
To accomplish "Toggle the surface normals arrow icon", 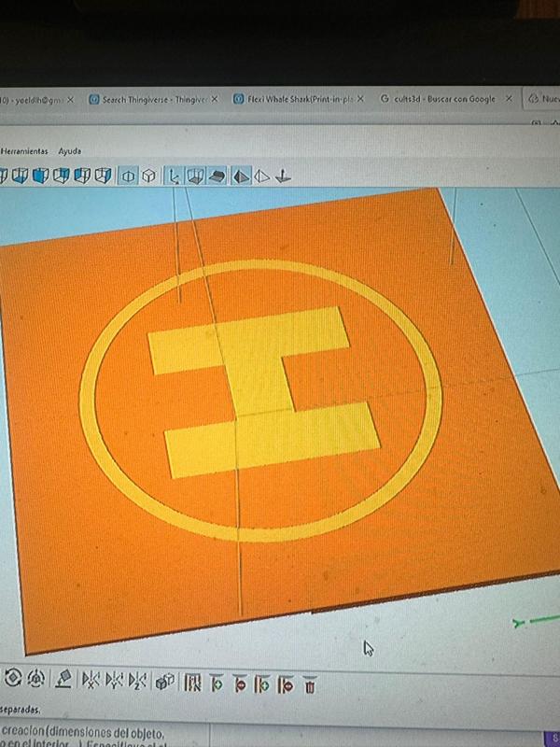I will [284, 176].
